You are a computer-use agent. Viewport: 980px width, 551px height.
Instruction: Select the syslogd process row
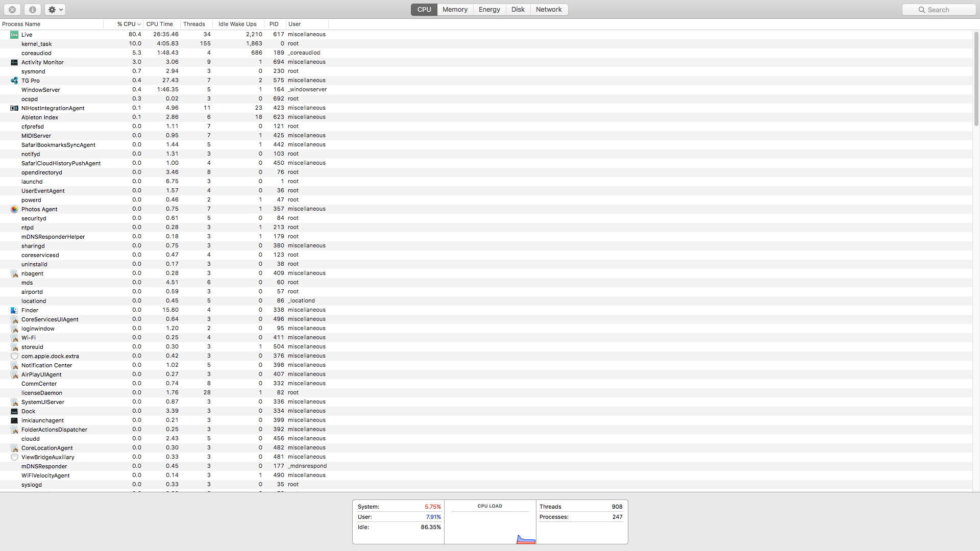click(x=486, y=485)
